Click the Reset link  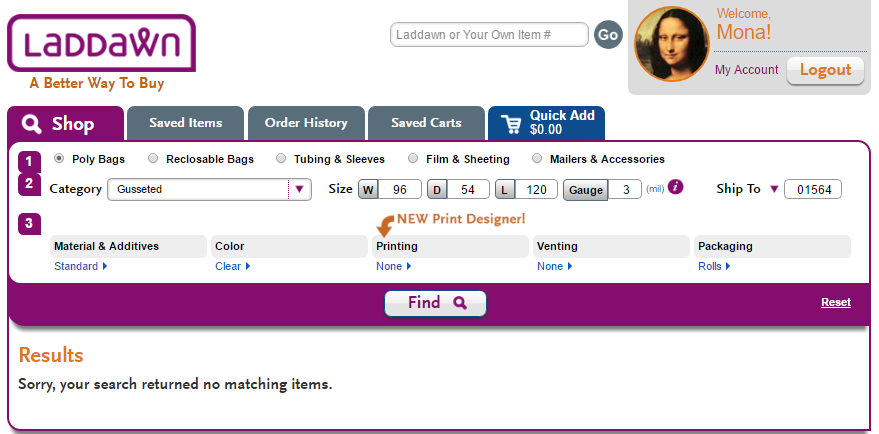(836, 302)
